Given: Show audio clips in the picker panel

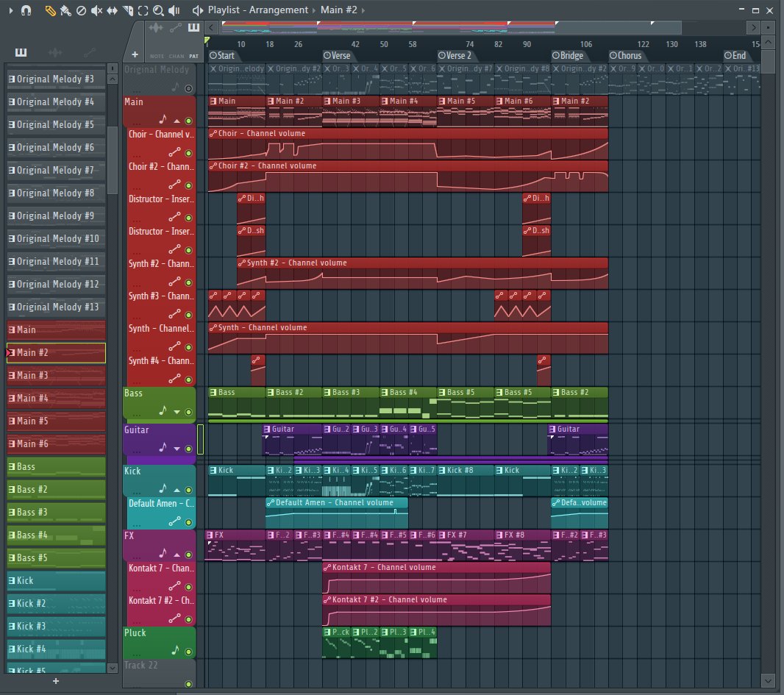Looking at the screenshot, I should [55, 52].
